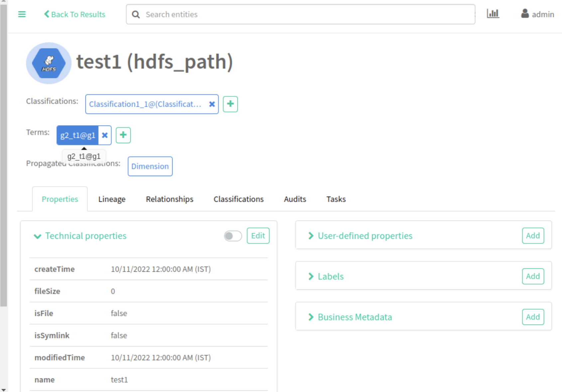Add a new classification with plus
The image size is (562, 392).
tap(230, 104)
